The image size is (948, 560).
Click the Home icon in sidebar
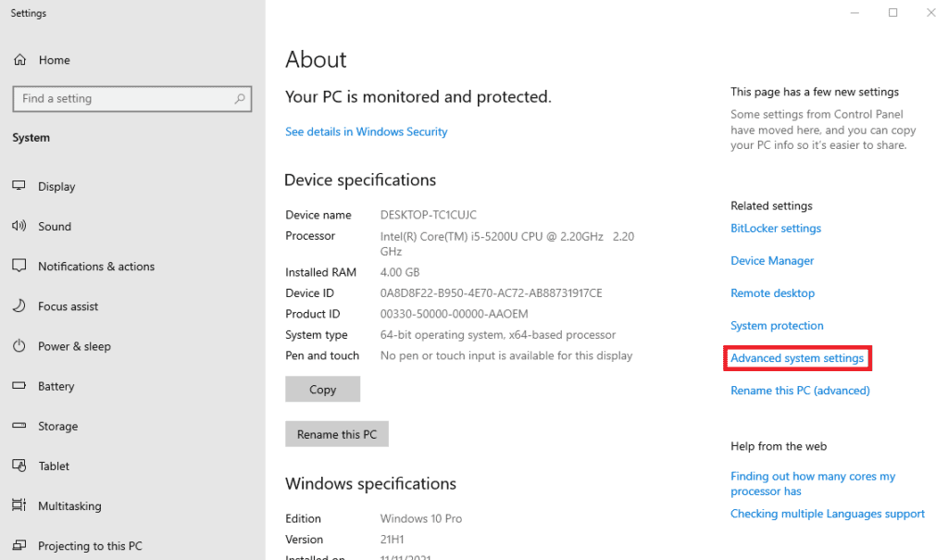[19, 60]
